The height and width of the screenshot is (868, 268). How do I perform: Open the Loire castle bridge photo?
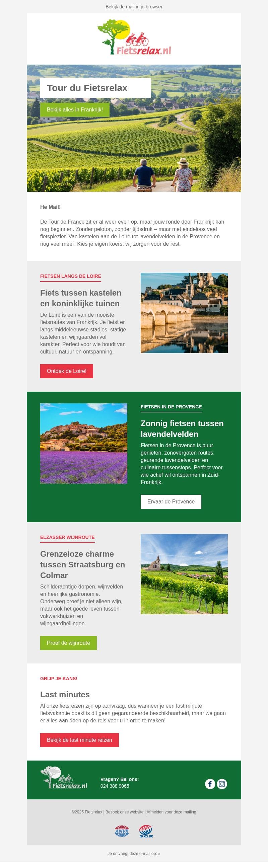[184, 313]
